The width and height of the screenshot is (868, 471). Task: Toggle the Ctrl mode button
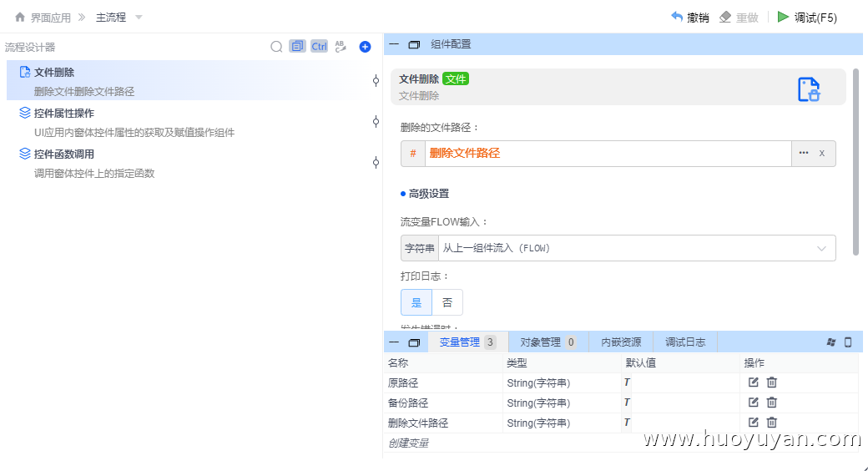[x=319, y=47]
